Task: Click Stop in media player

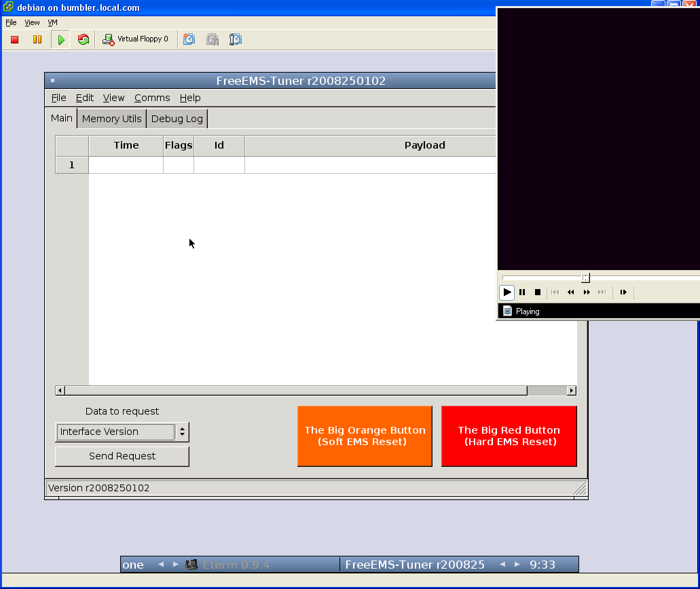Action: [538, 292]
